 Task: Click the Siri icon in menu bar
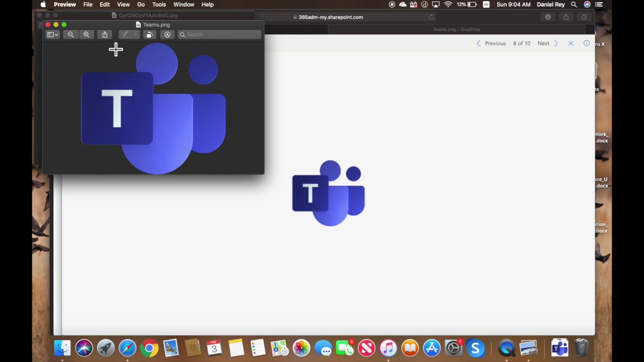[x=587, y=5]
